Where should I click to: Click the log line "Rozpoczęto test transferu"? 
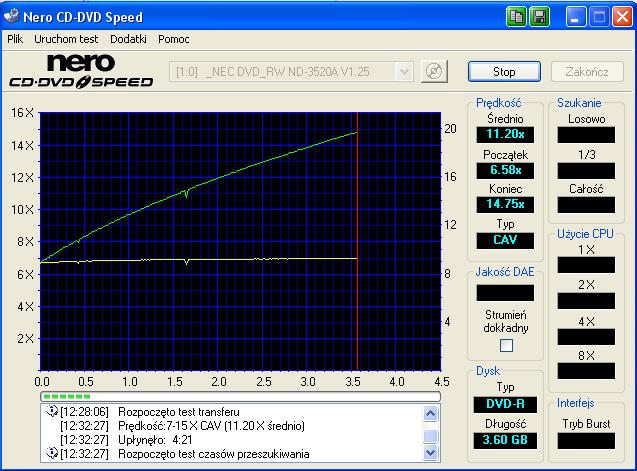click(179, 412)
